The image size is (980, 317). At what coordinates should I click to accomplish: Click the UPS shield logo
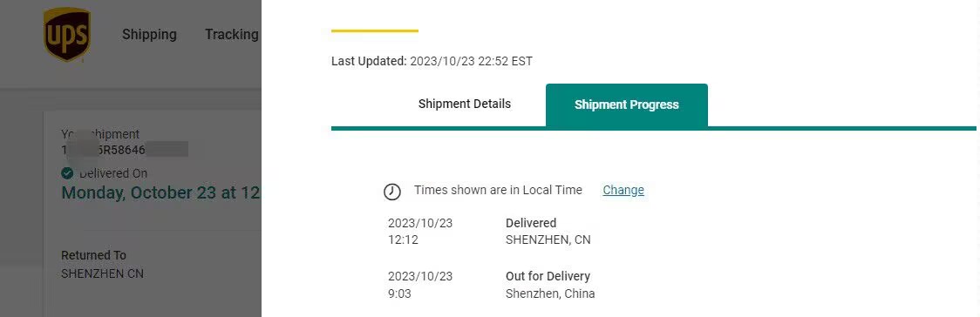pyautogui.click(x=67, y=34)
